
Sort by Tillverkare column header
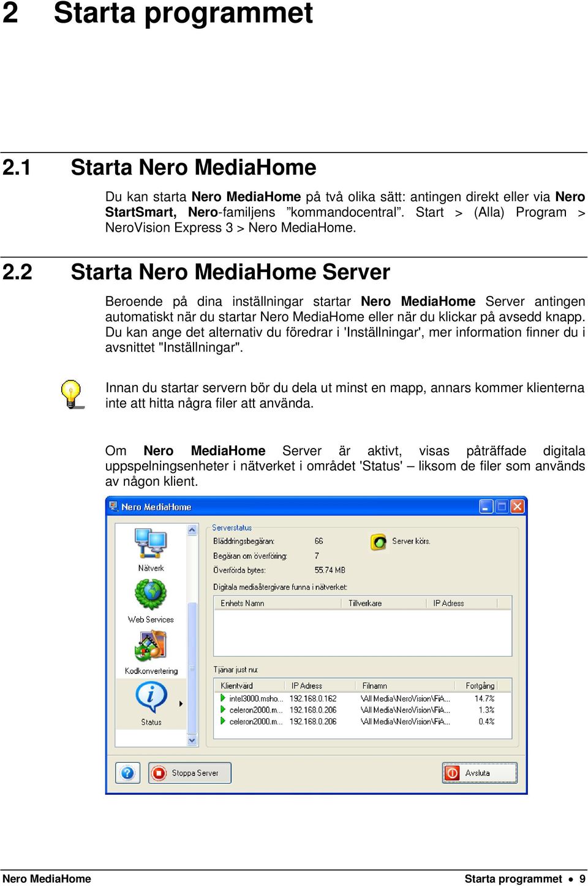[384, 603]
